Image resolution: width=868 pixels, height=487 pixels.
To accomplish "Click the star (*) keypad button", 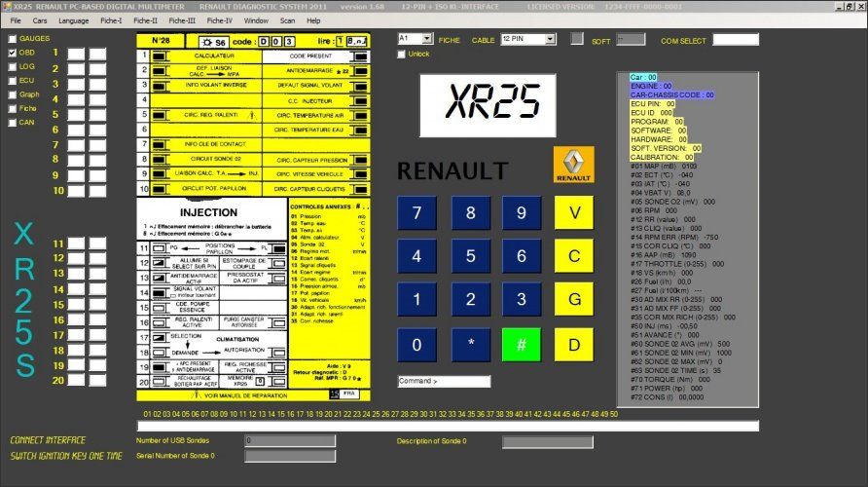I will pos(471,345).
